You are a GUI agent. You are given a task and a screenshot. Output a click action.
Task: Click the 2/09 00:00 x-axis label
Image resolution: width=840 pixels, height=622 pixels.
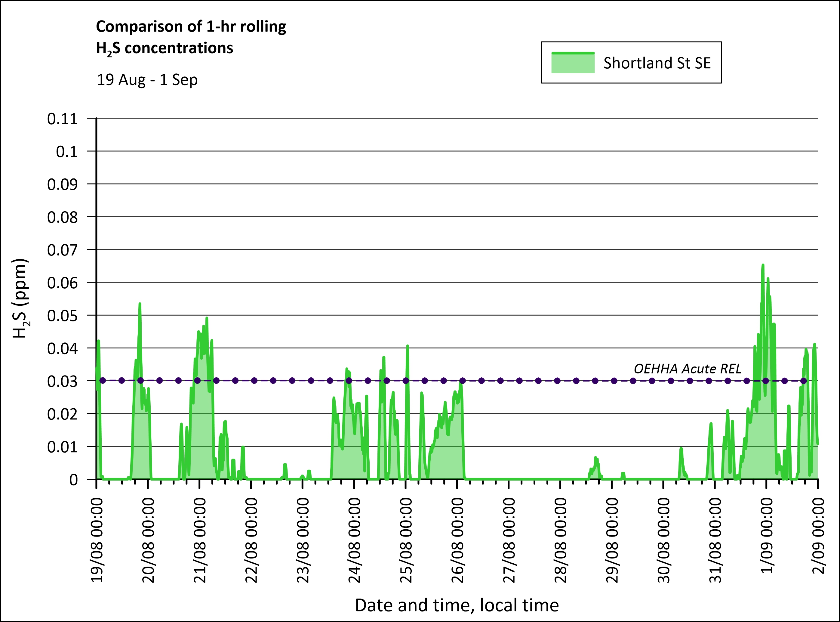click(x=818, y=535)
